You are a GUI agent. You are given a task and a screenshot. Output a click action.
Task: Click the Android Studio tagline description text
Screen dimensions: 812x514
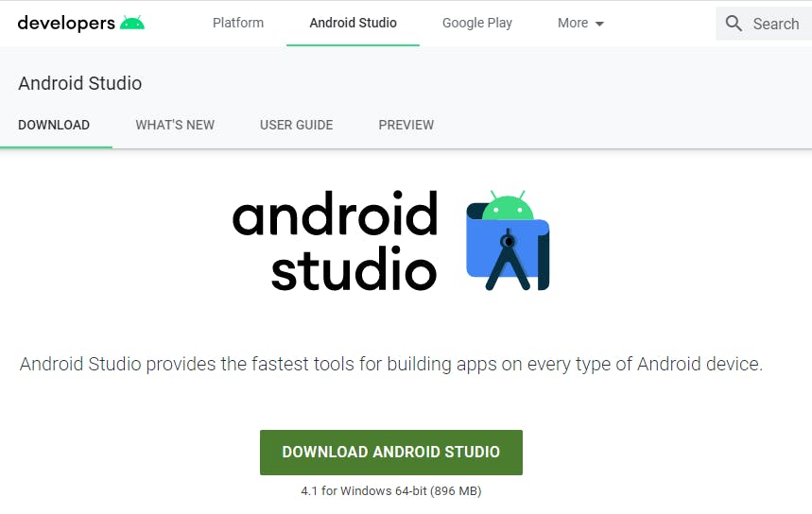(x=391, y=364)
